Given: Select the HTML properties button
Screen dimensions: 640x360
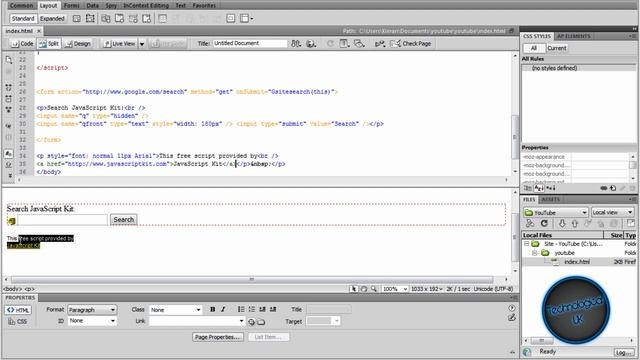Looking at the screenshot, I should point(18,310).
